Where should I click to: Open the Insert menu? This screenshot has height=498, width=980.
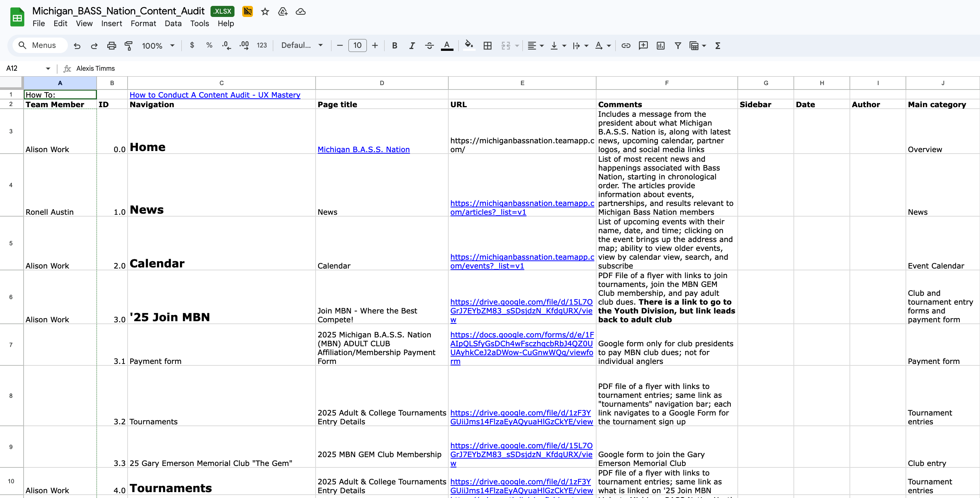[x=111, y=24]
